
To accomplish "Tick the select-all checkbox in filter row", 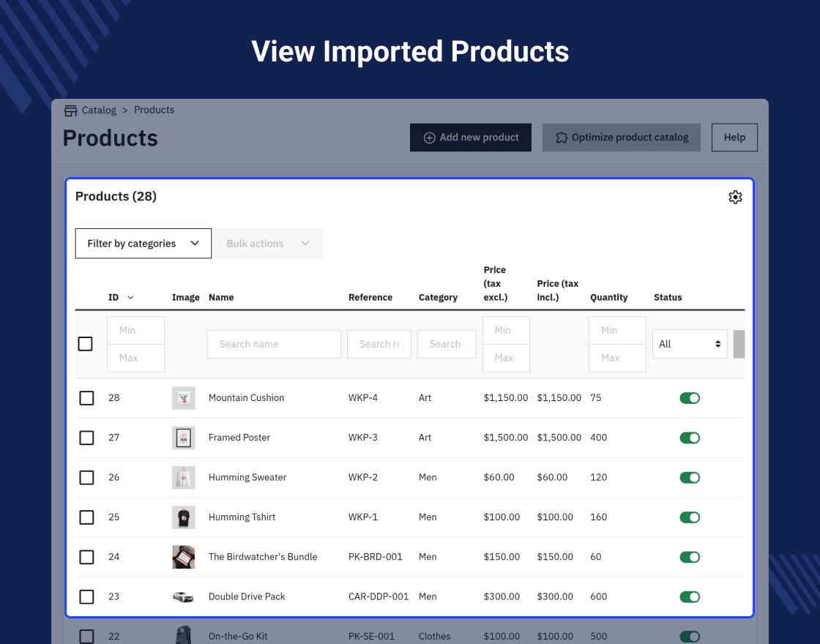I will (x=85, y=344).
